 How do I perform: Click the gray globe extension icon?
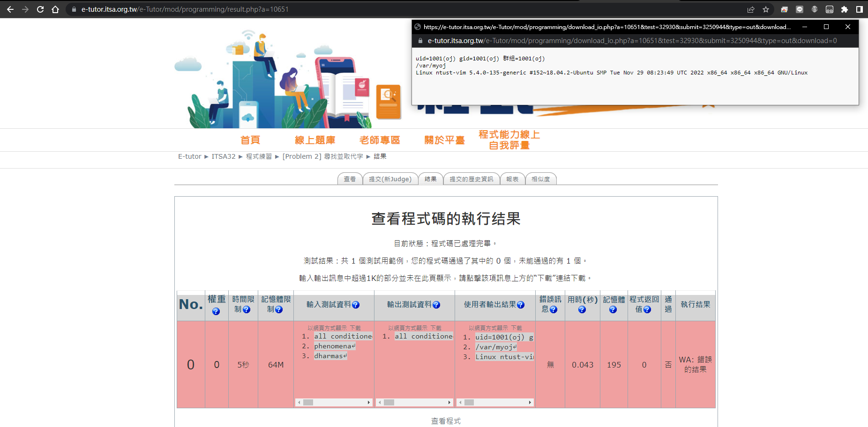(x=815, y=9)
